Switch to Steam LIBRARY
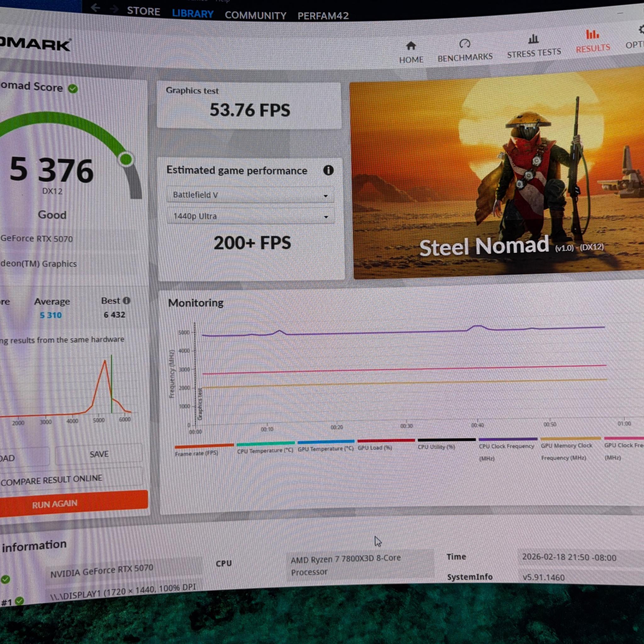 click(x=193, y=14)
